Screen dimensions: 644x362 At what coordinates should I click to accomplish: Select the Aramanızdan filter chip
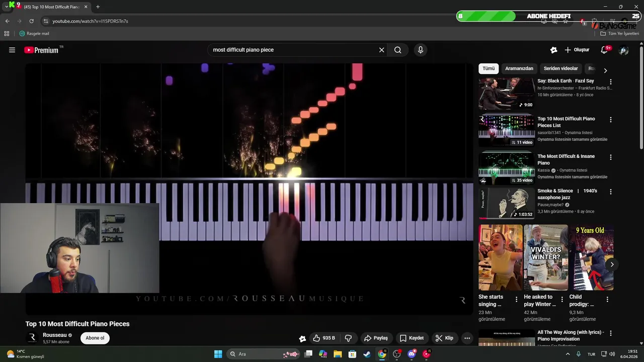(x=519, y=68)
